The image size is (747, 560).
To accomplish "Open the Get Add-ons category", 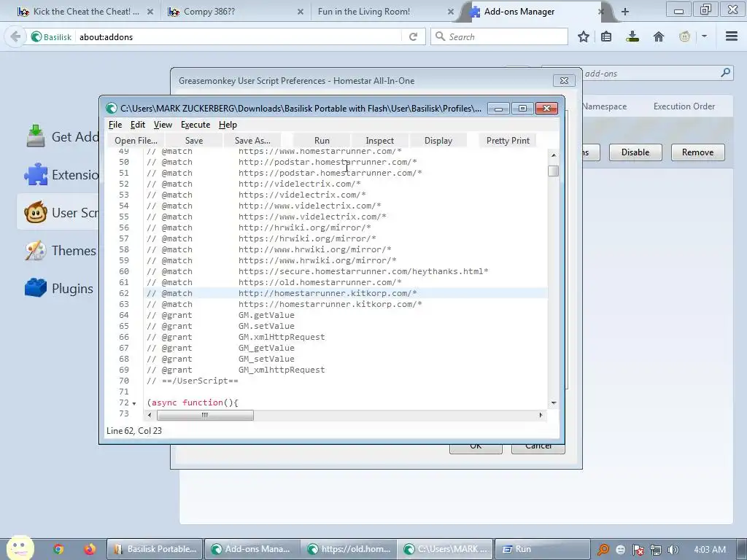I will click(x=63, y=136).
